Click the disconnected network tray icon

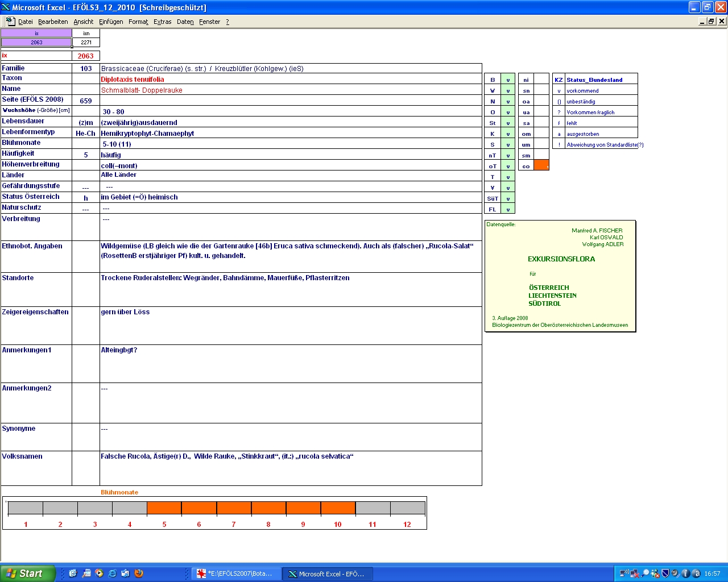[634, 573]
